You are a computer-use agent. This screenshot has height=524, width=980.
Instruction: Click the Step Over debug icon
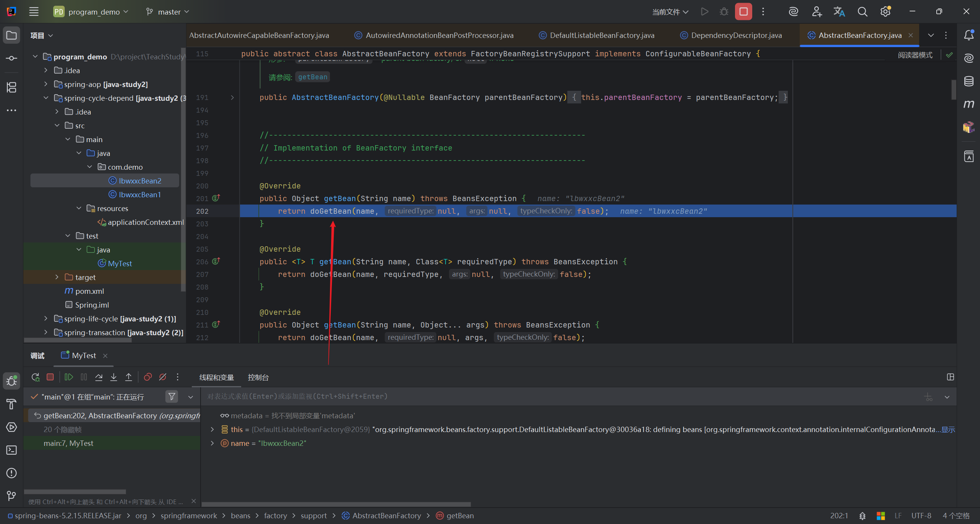99,377
